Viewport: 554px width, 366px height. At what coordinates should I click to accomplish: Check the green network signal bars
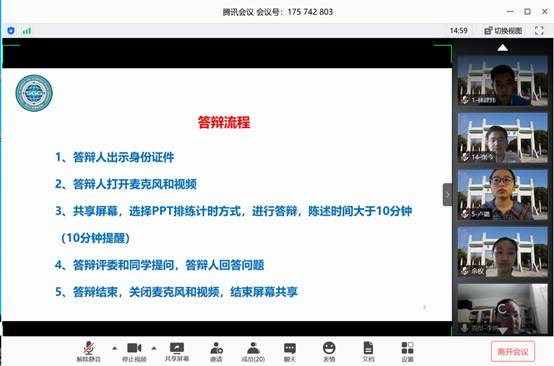click(x=26, y=31)
